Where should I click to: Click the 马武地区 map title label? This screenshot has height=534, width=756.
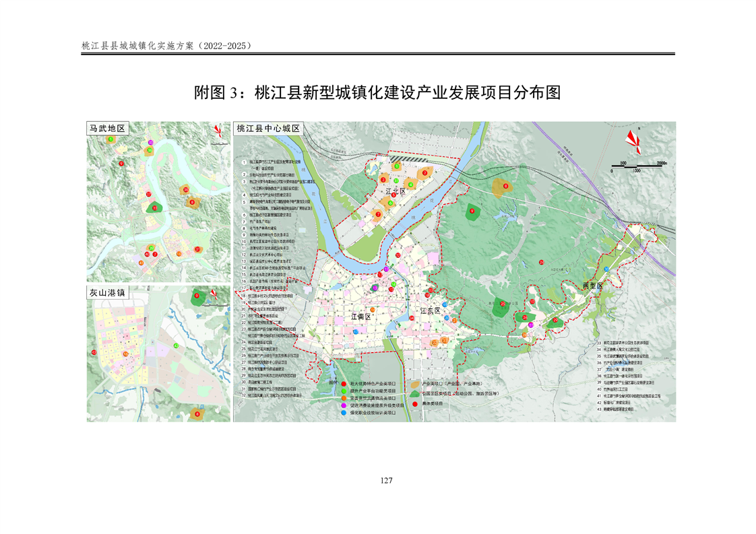click(107, 129)
